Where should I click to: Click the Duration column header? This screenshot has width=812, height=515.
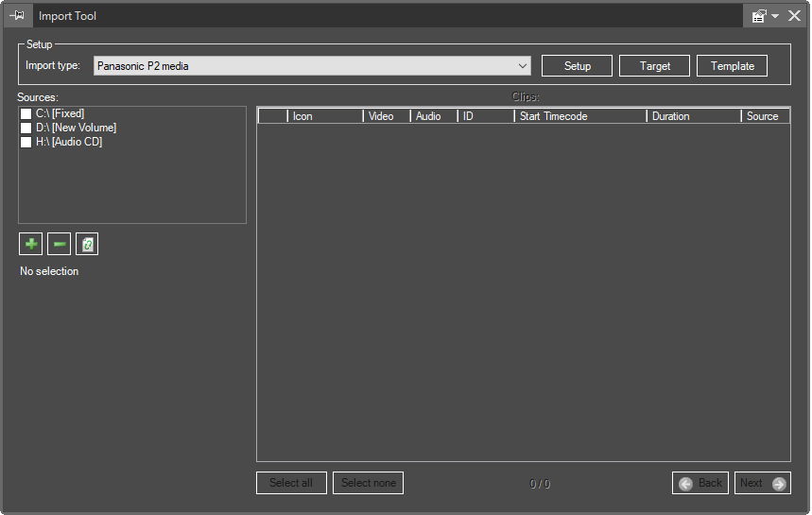(693, 116)
